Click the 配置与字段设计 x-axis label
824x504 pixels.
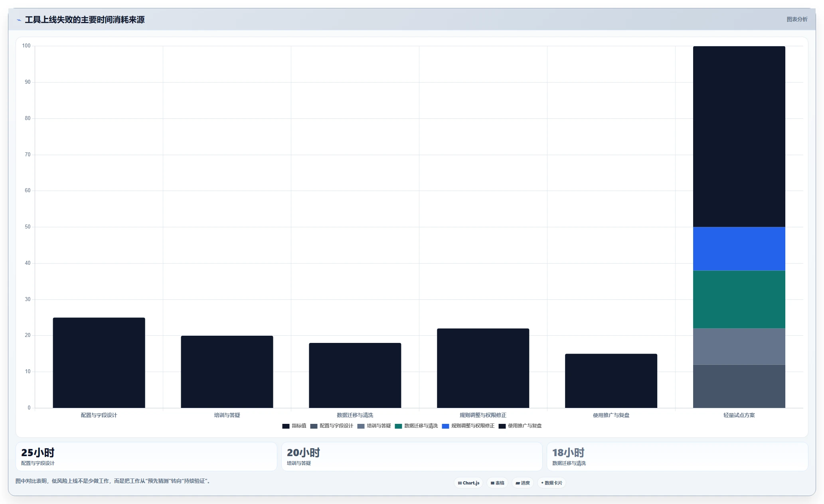[x=99, y=415]
